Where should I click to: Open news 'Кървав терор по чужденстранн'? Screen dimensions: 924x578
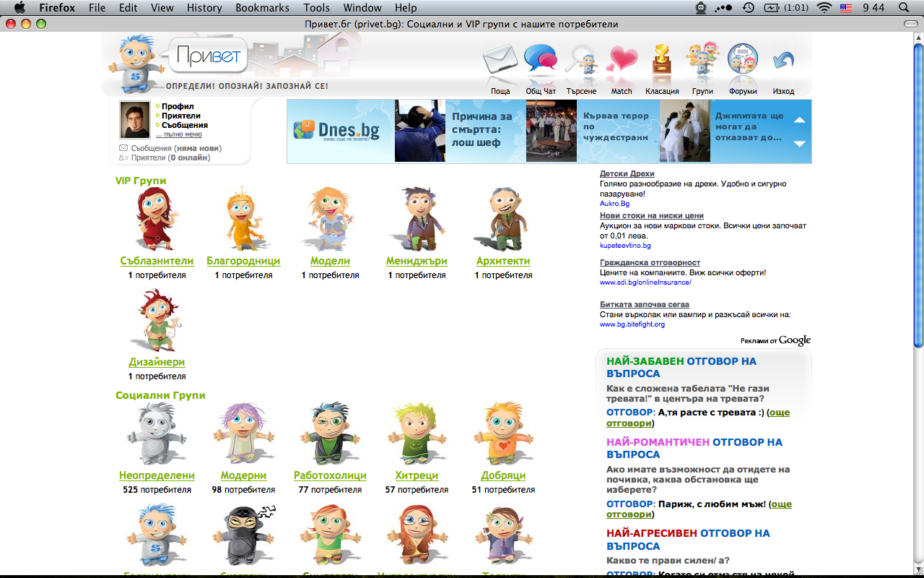pyautogui.click(x=616, y=126)
